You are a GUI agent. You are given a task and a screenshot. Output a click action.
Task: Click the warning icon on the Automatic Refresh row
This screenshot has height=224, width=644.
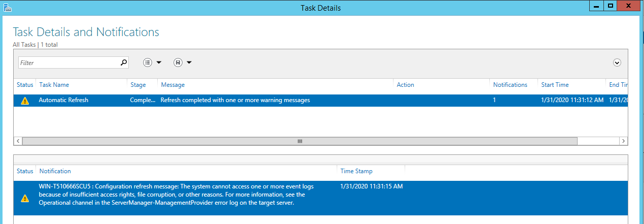pos(25,101)
